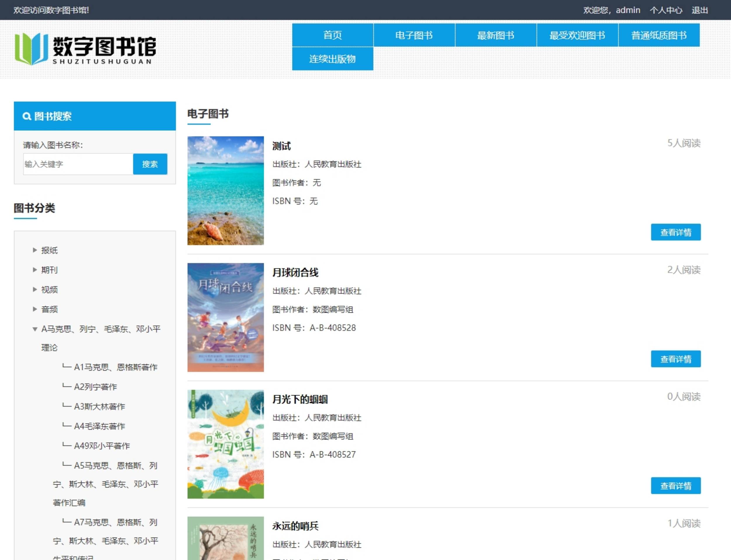The height and width of the screenshot is (560, 731).
Task: Click 查看详情 for 测试 book
Action: point(675,232)
